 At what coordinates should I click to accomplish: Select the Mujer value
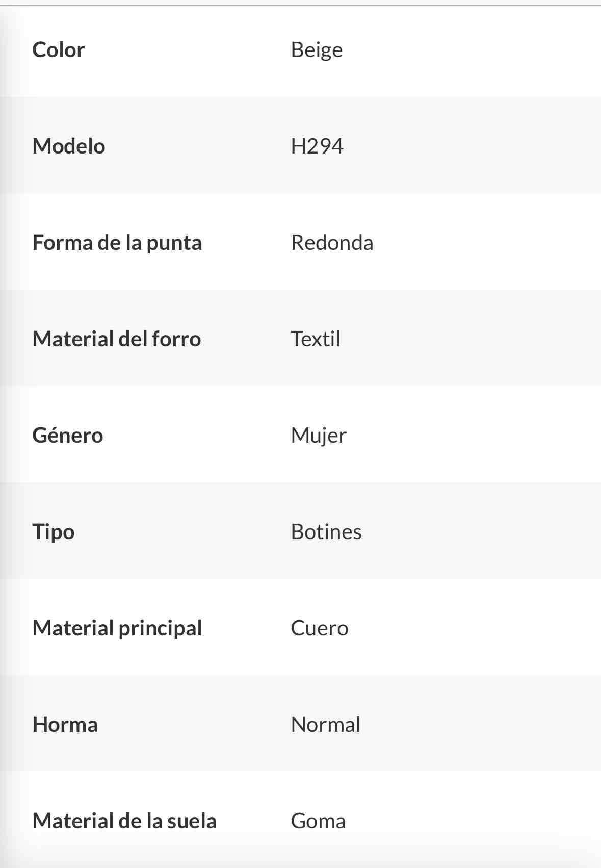point(319,436)
